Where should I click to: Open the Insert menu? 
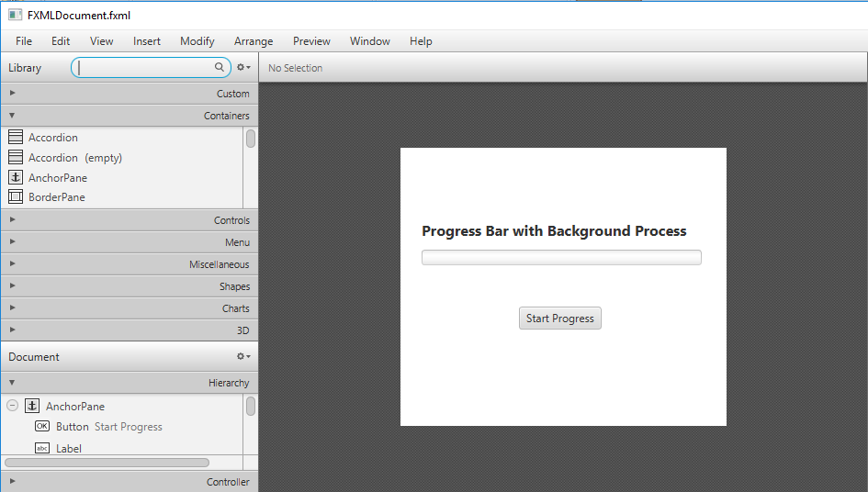147,41
